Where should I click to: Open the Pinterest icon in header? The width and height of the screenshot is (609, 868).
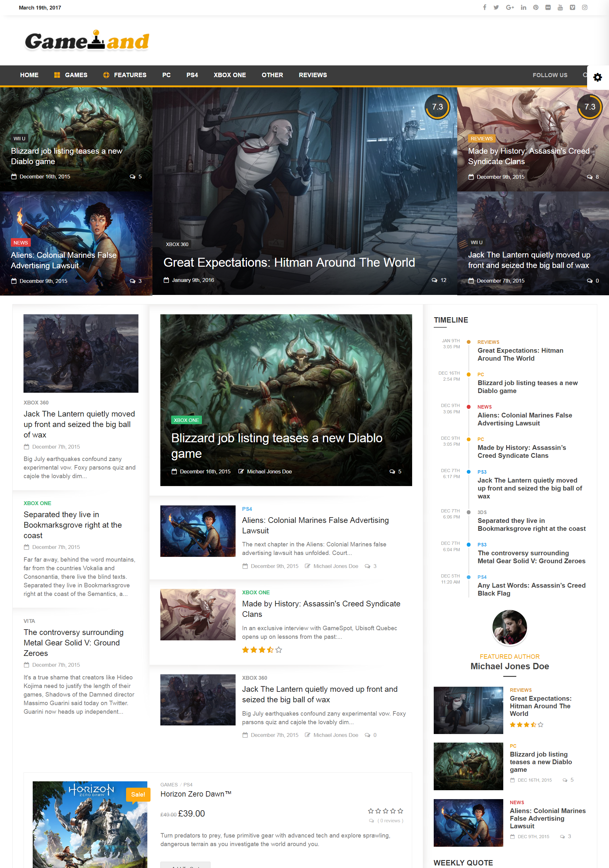536,8
